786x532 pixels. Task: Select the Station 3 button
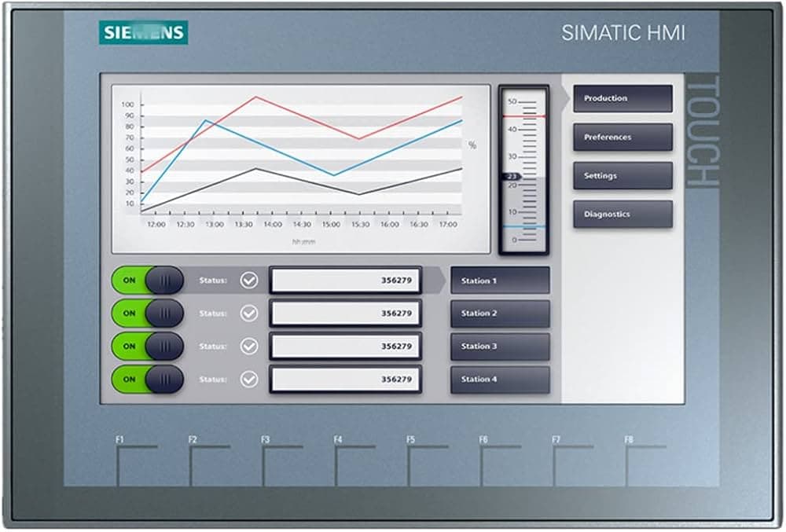500,347
